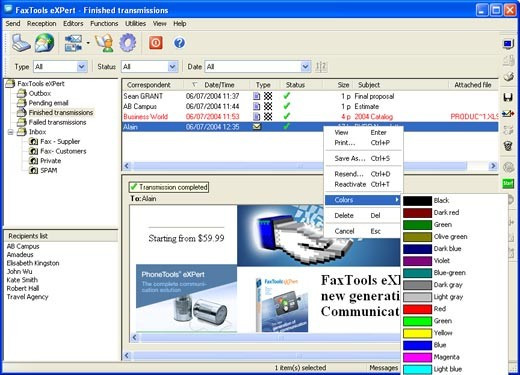Click the checkered flag icon in AB Campus row
520x375 pixels.
268,106
